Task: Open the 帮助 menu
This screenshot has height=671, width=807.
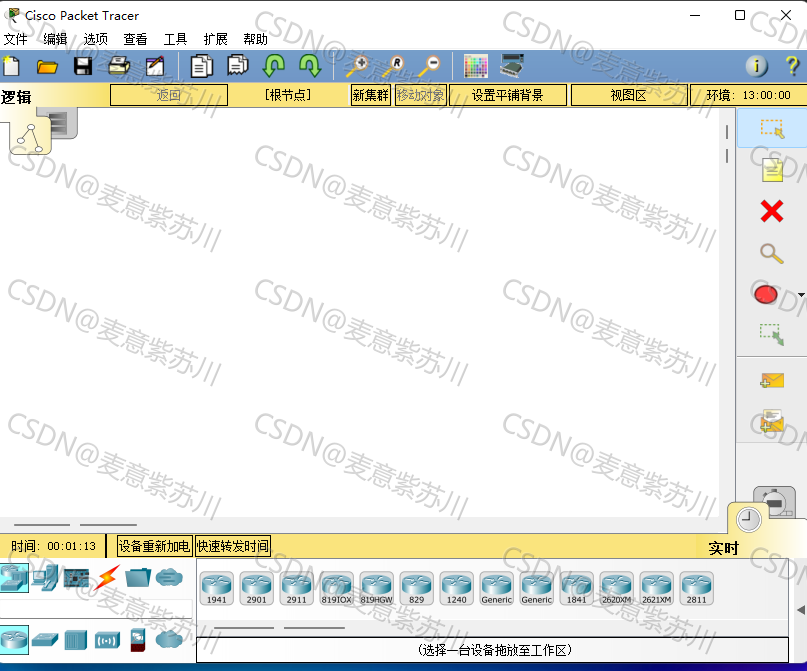Action: 255,39
